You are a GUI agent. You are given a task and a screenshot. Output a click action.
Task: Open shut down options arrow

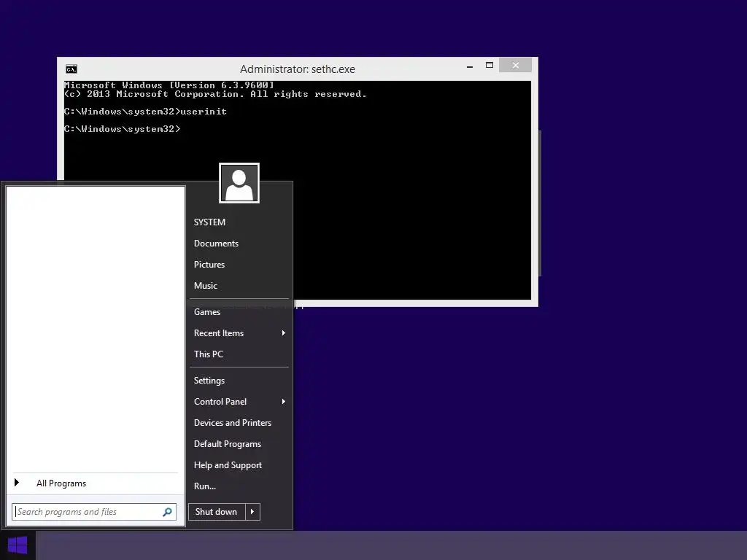(252, 512)
